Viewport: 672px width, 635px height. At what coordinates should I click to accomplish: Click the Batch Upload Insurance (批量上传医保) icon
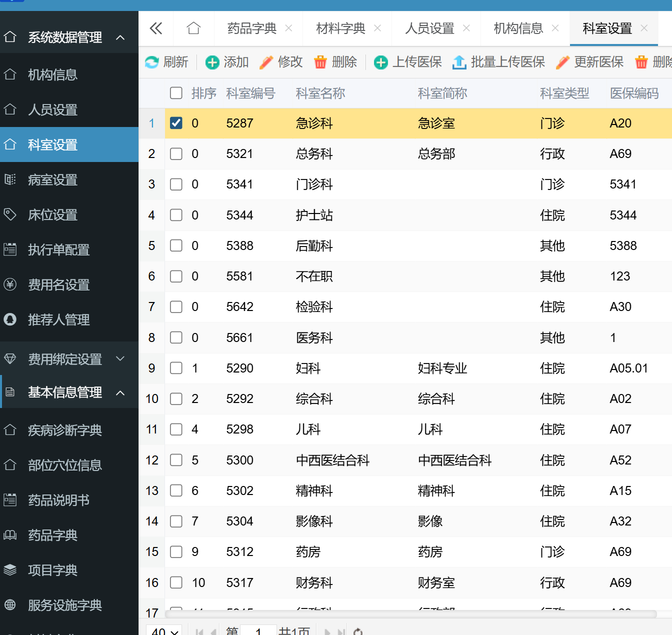459,62
